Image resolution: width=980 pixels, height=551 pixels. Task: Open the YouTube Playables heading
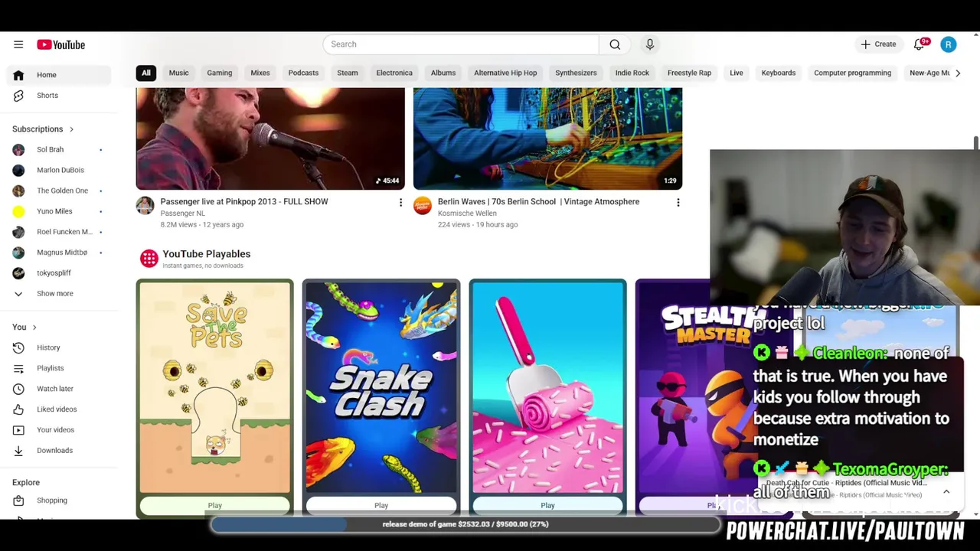click(x=206, y=254)
